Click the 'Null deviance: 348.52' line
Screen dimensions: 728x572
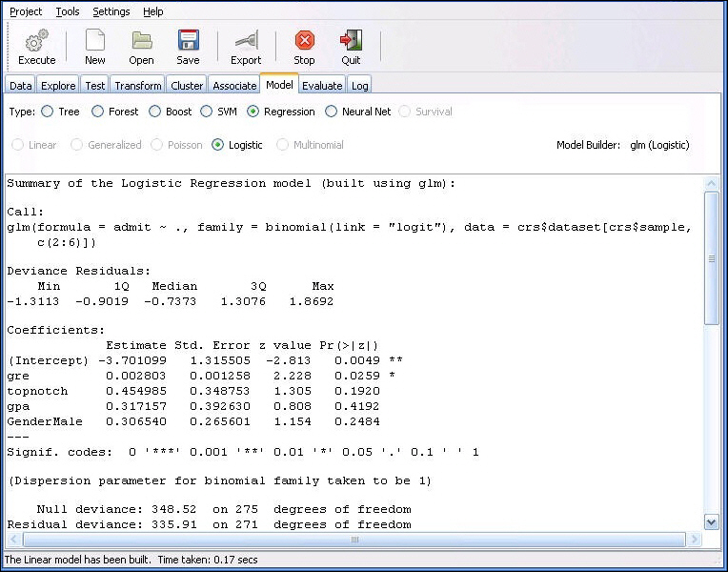(x=224, y=509)
